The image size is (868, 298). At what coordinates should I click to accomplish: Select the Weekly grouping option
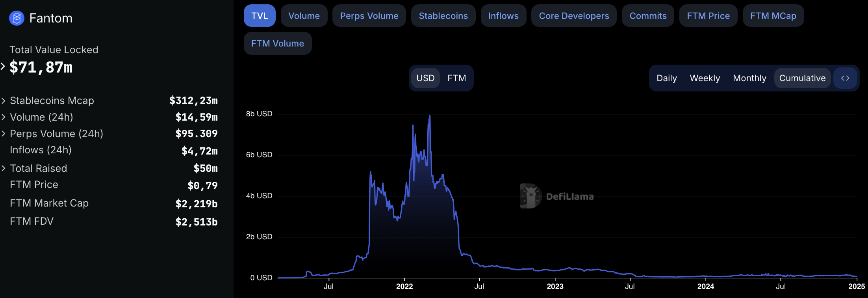coord(705,78)
